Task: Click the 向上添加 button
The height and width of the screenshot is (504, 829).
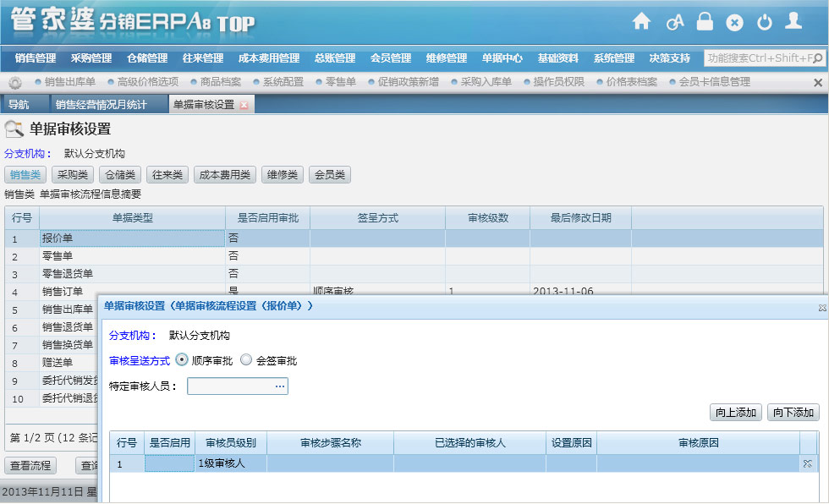Action: point(736,413)
